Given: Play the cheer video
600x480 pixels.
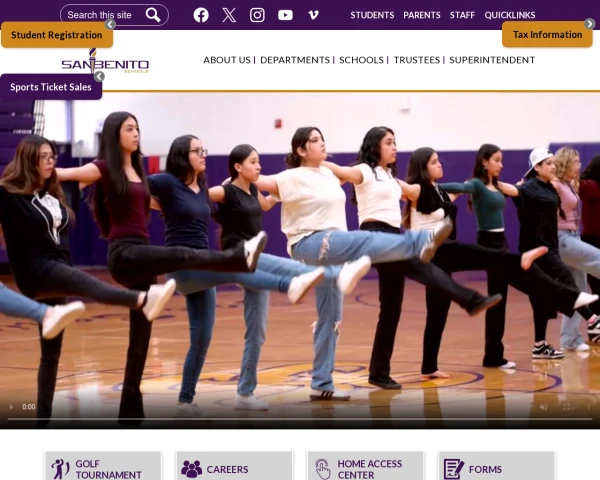Looking at the screenshot, I should 12,407.
